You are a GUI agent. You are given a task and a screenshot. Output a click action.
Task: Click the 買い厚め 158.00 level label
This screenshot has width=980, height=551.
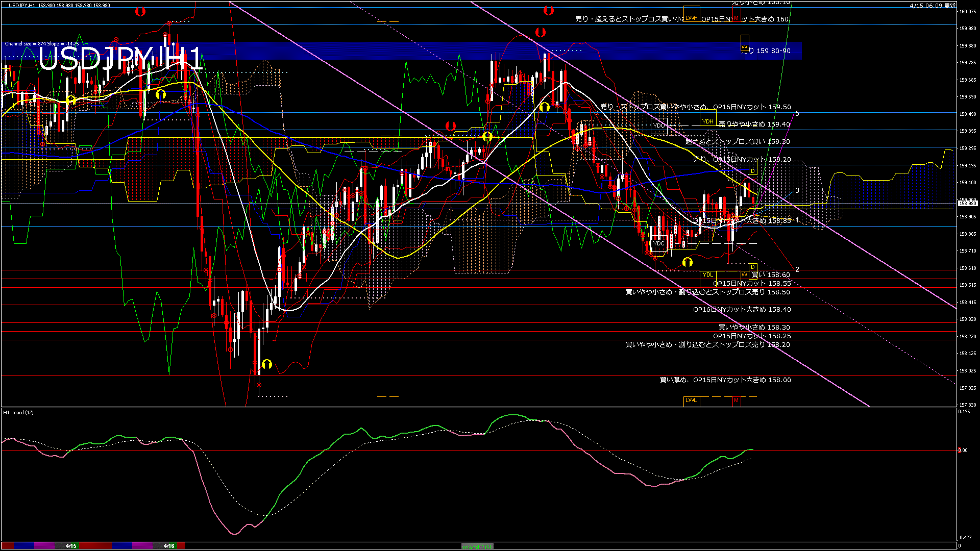point(725,380)
